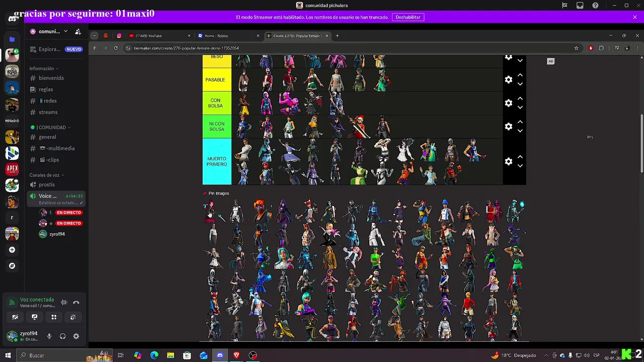This screenshot has width=644, height=362.
Task: Click invite people icon next to server name
Action: tap(78, 32)
